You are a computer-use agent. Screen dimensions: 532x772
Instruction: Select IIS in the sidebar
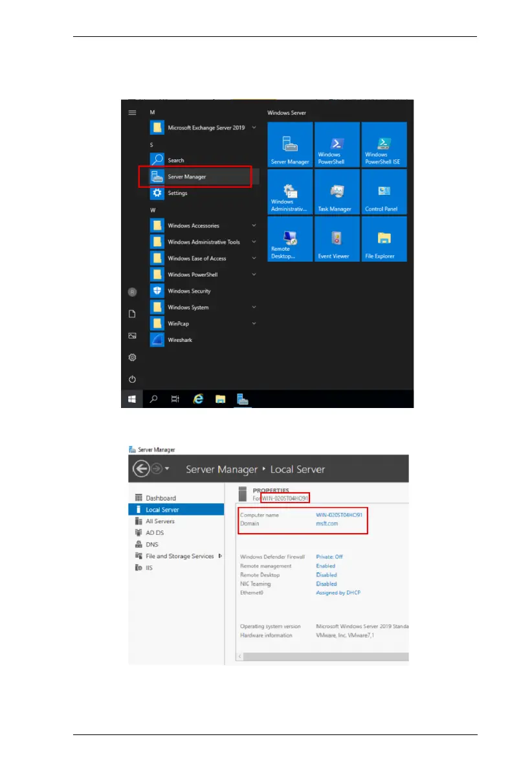(x=176, y=568)
